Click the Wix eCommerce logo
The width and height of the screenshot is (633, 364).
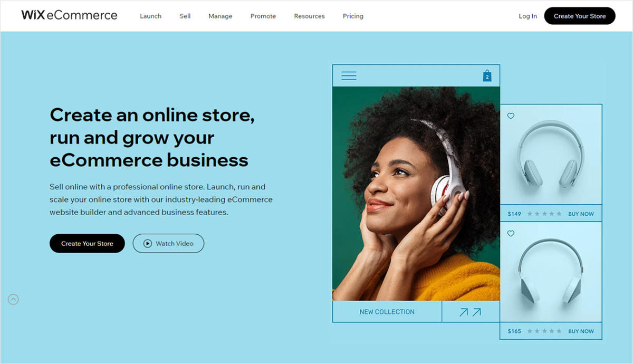(x=69, y=15)
